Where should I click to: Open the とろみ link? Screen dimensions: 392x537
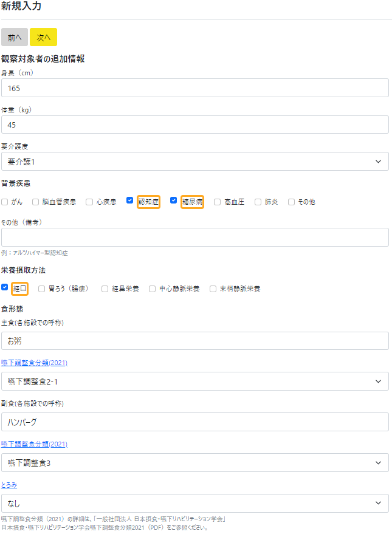9,485
